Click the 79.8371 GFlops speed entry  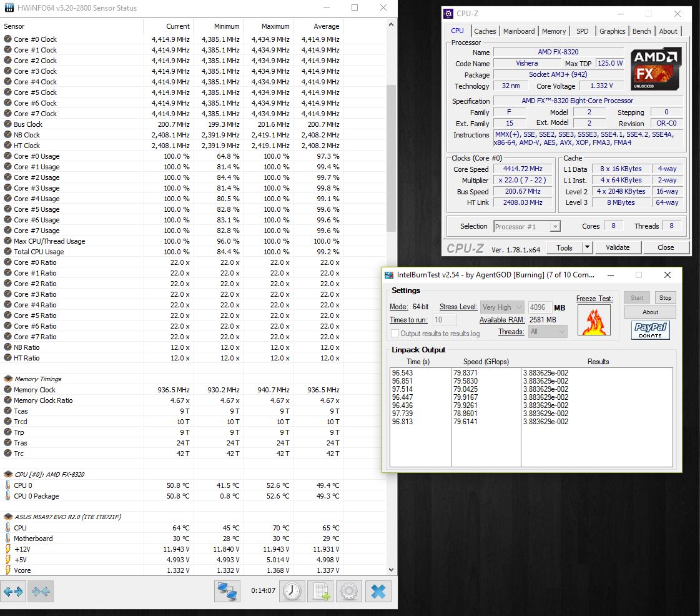click(465, 373)
